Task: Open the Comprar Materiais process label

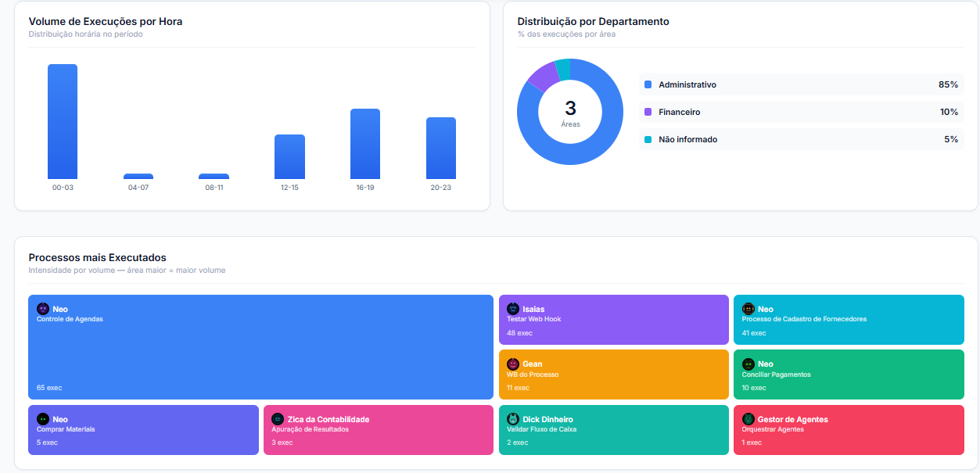Action: (66, 429)
